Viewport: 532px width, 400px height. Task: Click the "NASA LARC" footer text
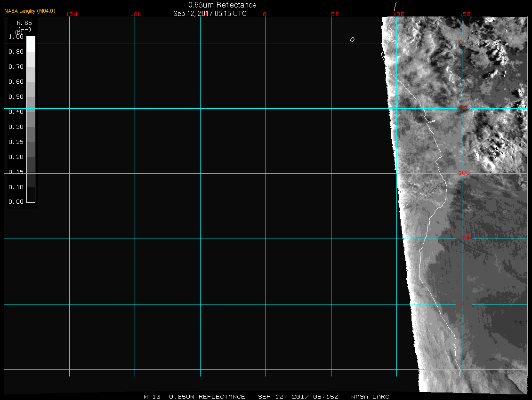370,397
